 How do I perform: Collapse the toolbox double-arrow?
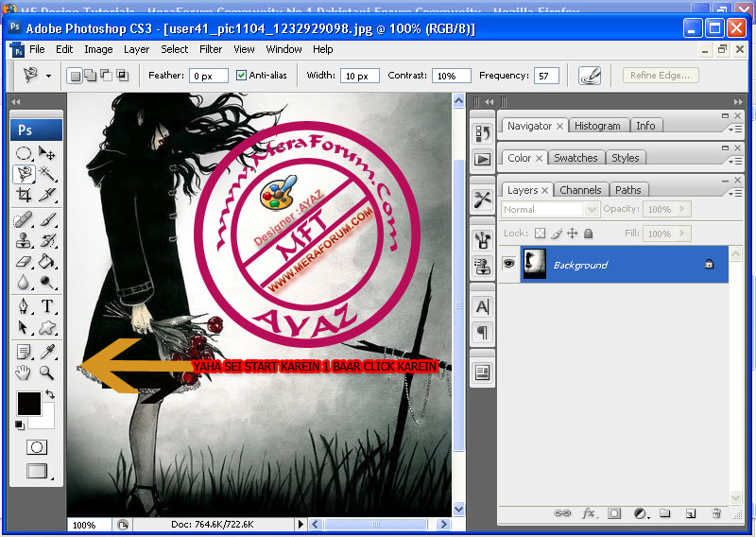[x=16, y=102]
